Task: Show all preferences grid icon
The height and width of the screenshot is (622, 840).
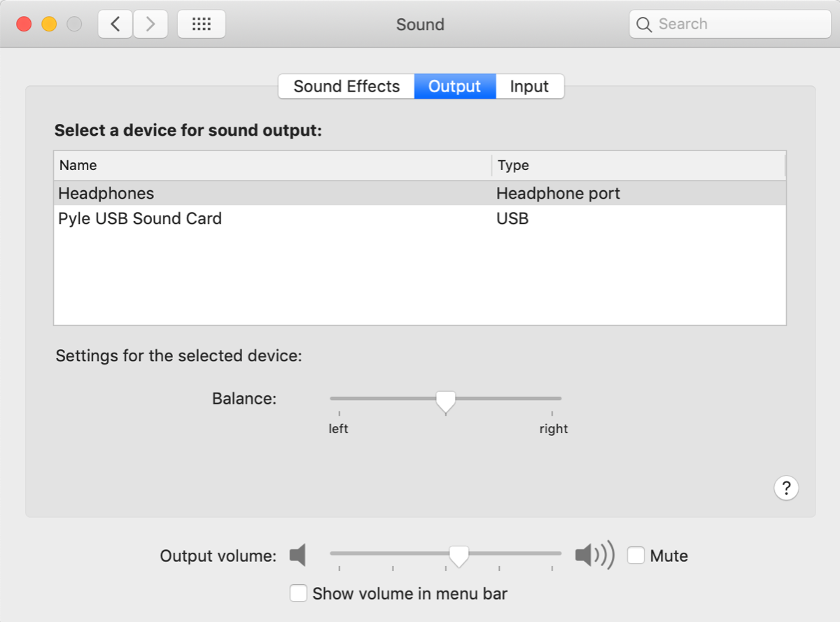Action: pyautogui.click(x=202, y=24)
